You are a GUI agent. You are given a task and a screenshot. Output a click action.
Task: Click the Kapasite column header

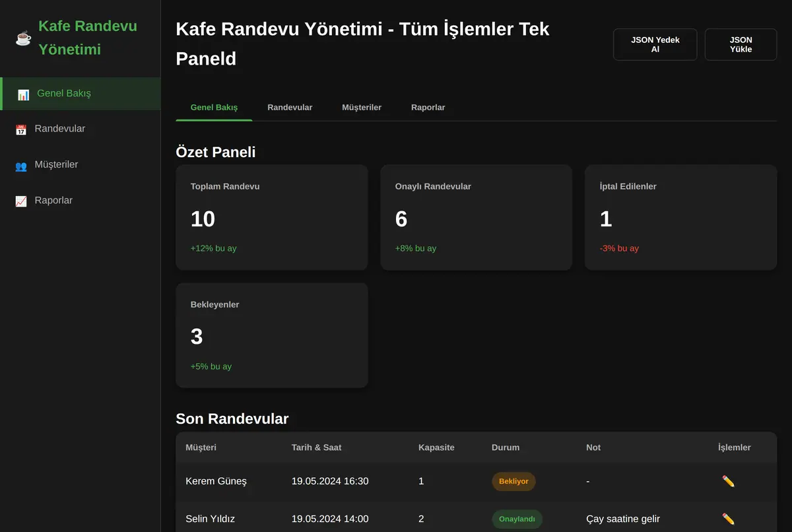(436, 448)
